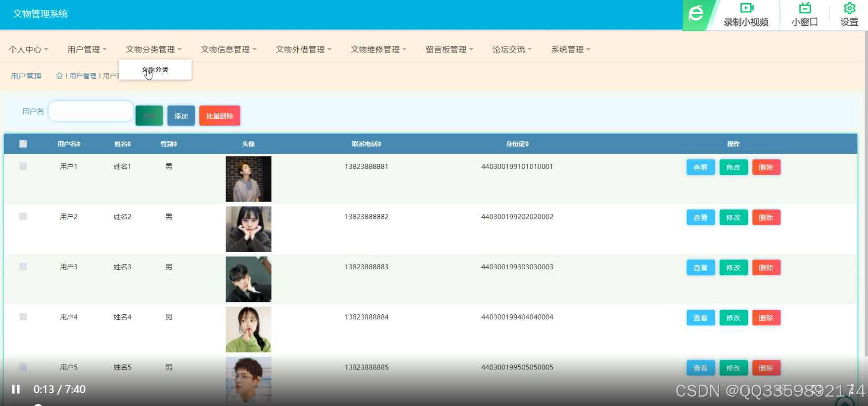The width and height of the screenshot is (868, 406).
Task: Check the row checkbox for 用户3
Action: [x=23, y=266]
